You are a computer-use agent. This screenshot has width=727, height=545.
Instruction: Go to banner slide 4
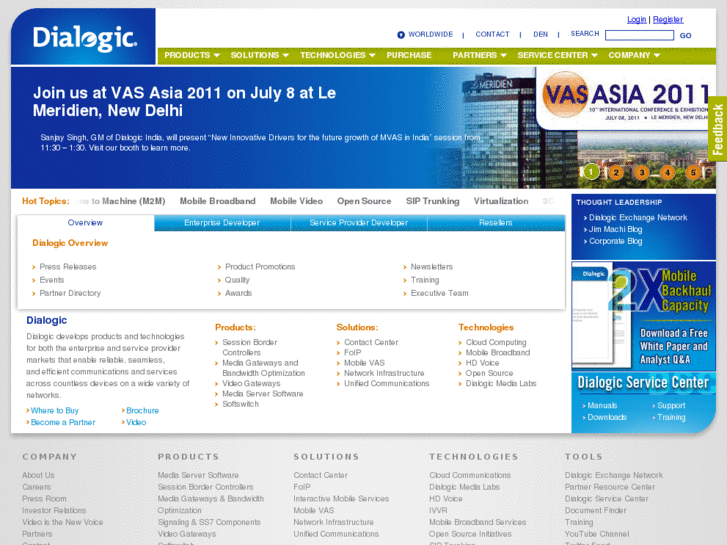point(667,173)
